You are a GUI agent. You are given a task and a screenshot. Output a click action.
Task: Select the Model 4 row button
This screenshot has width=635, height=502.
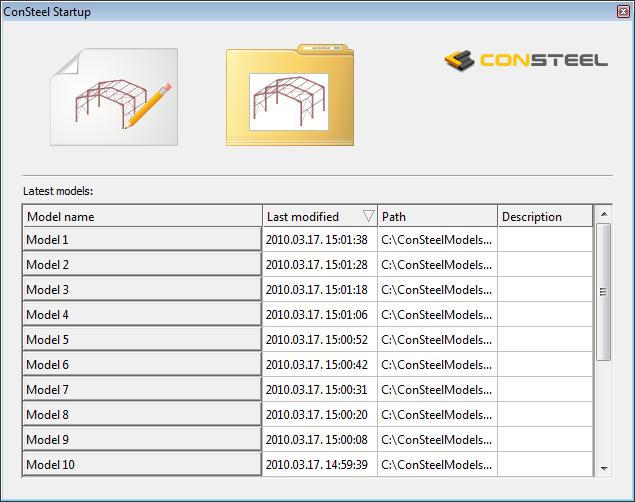pyautogui.click(x=142, y=315)
